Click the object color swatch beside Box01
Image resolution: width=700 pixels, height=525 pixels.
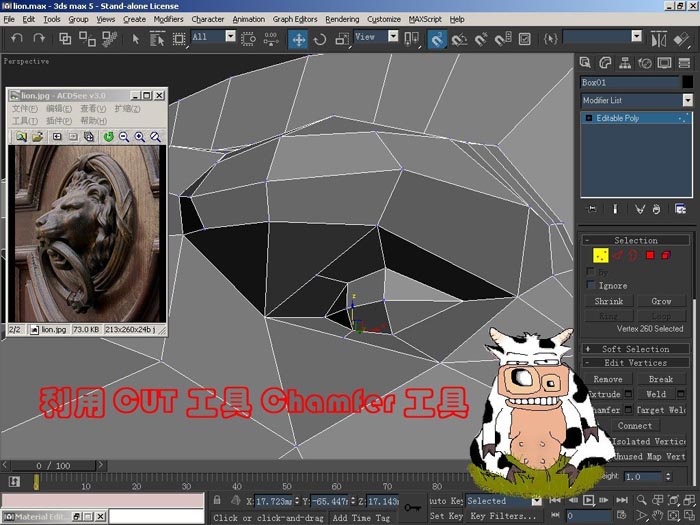(688, 82)
